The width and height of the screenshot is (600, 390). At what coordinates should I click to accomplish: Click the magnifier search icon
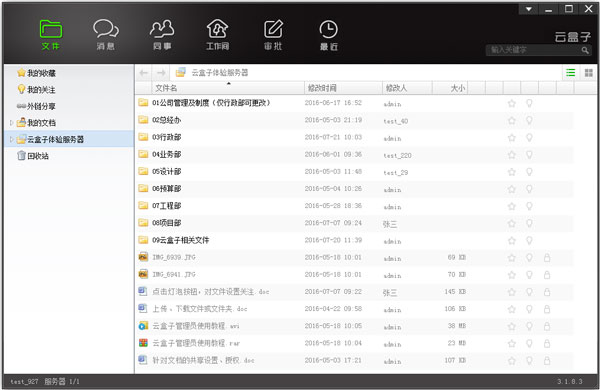585,50
